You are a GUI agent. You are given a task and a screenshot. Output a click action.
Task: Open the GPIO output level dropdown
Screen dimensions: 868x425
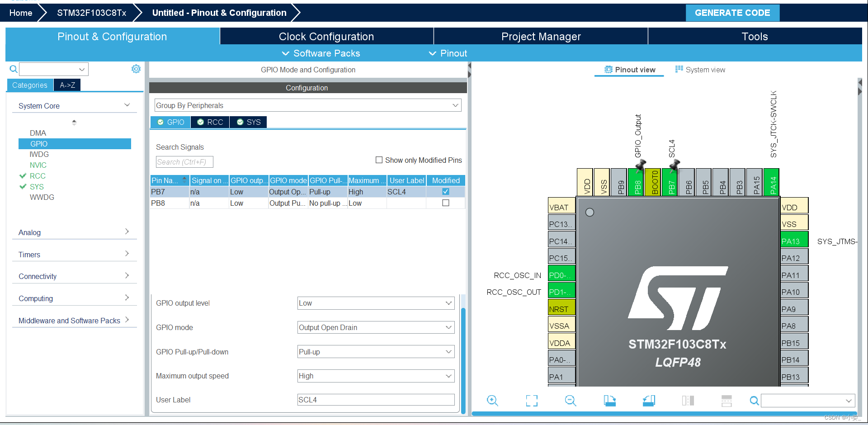[376, 303]
